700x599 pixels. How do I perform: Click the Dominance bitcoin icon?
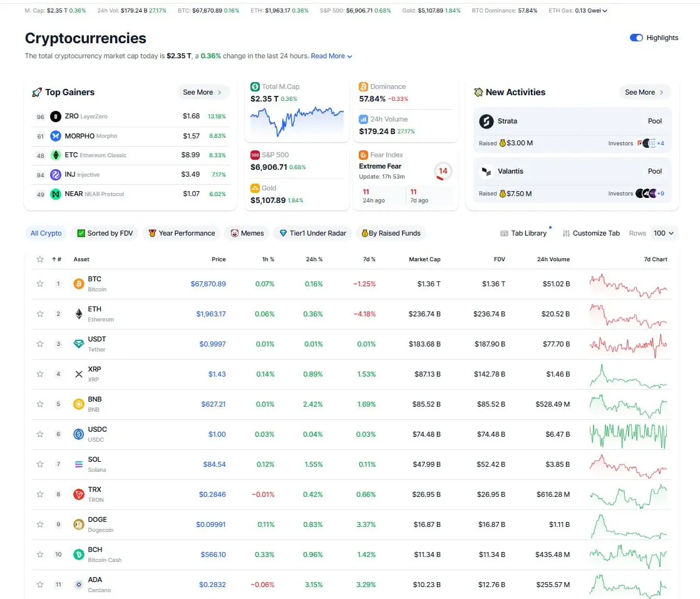point(363,86)
